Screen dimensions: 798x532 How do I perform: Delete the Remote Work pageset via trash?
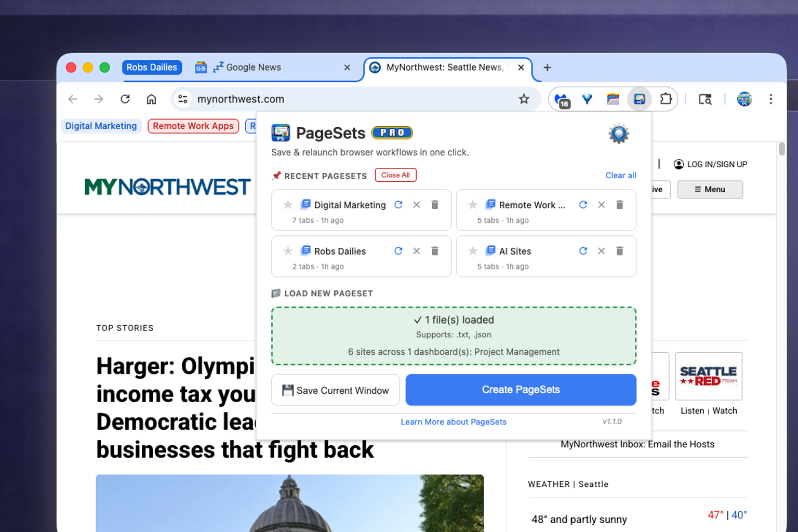(620, 205)
